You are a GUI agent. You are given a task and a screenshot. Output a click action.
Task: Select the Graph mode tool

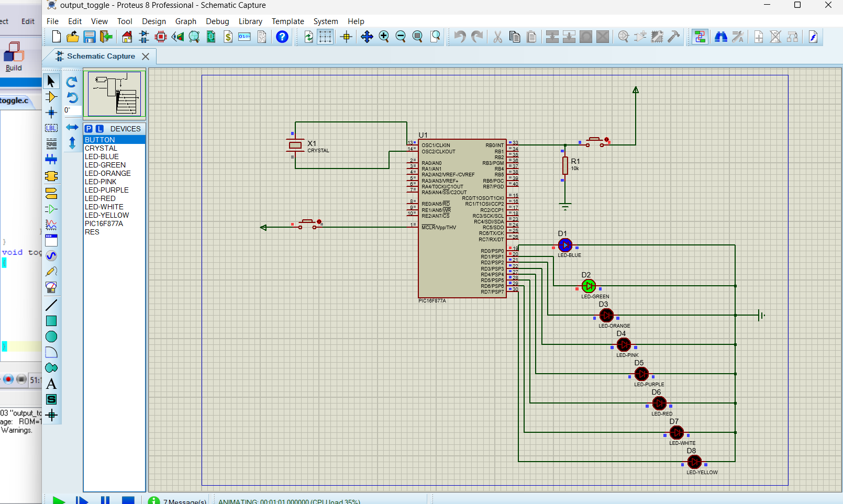[51, 225]
